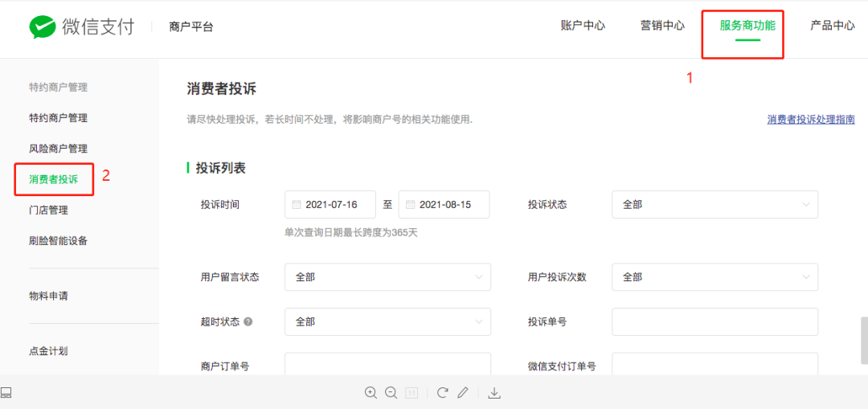Click the 单次查询日期最长跨度为365天 hint text
The width and height of the screenshot is (868, 409).
pyautogui.click(x=351, y=232)
